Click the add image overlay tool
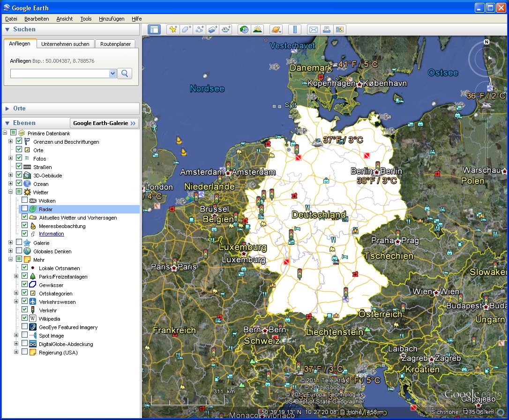The width and height of the screenshot is (509, 420). [x=212, y=29]
